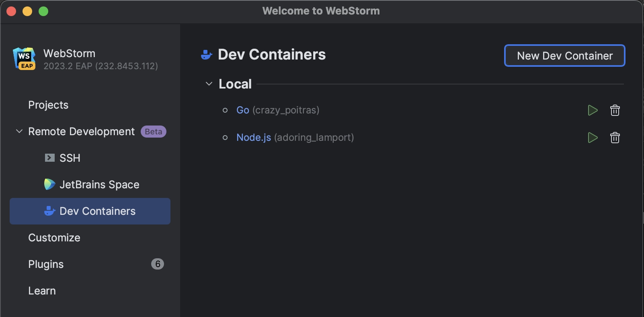
Task: Select Remote Development in the sidebar
Action: 81,132
